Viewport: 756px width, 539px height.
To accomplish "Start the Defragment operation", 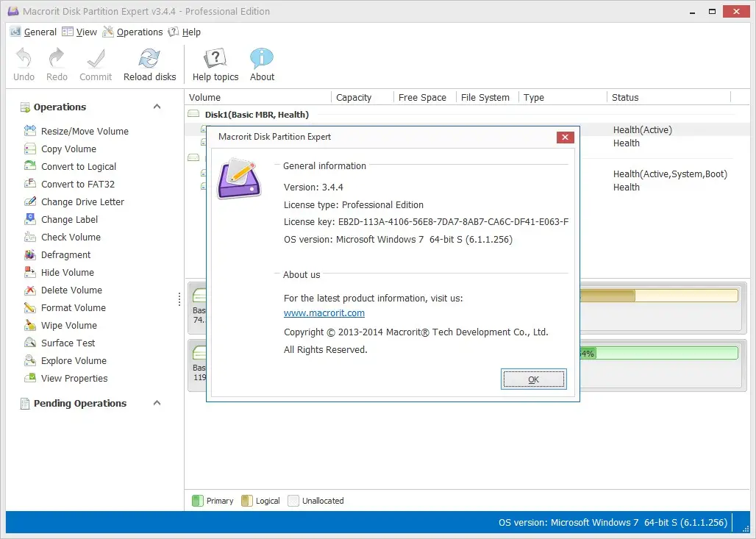I will tap(57, 254).
